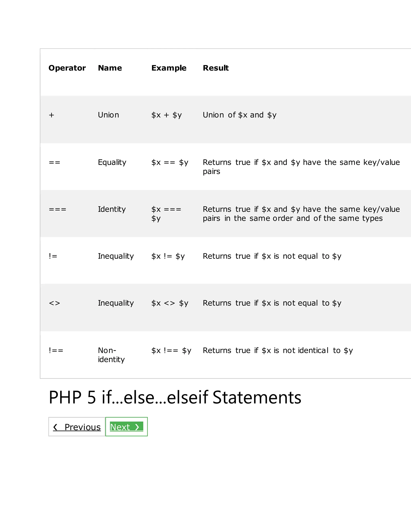Click the Name column header
This screenshot has width=411, height=532.
coord(110,68)
